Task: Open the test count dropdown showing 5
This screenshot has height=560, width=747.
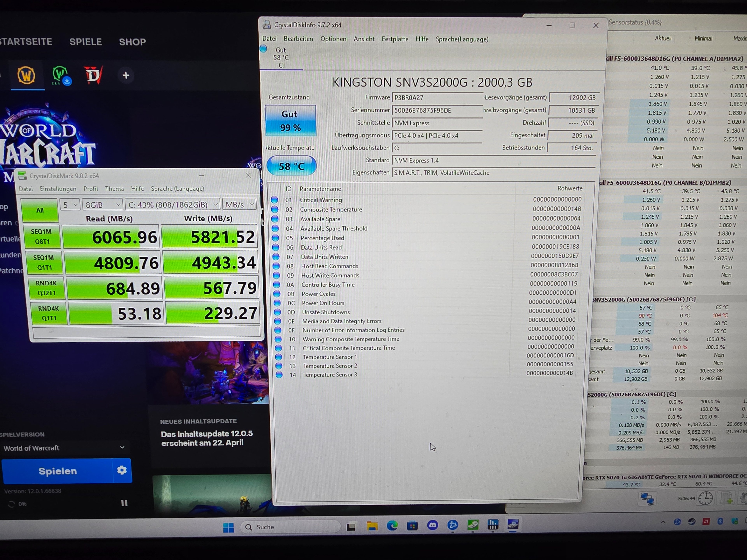Action: pos(70,205)
